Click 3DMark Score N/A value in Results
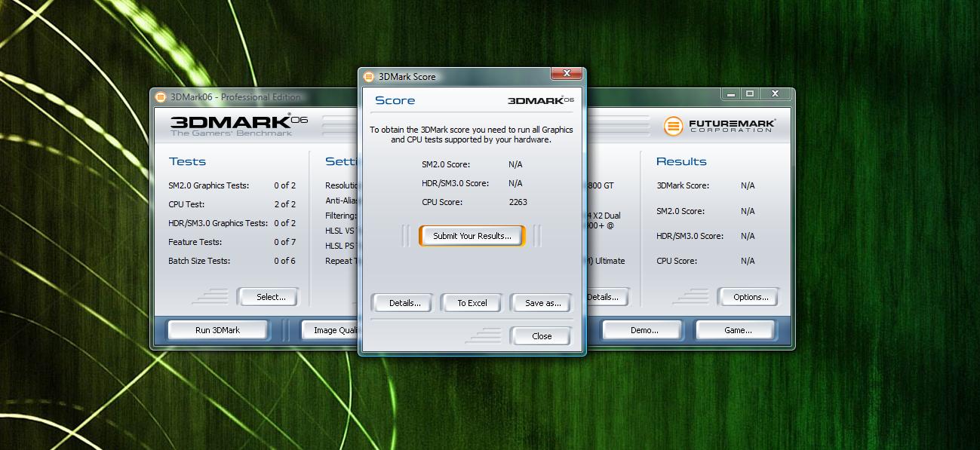980x450 pixels. pos(748,185)
